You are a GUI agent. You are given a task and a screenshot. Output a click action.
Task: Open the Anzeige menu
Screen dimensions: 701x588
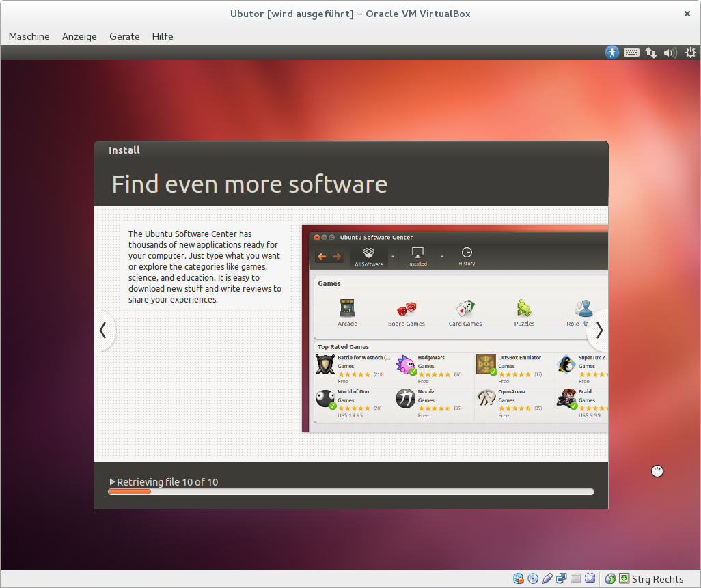click(x=79, y=36)
